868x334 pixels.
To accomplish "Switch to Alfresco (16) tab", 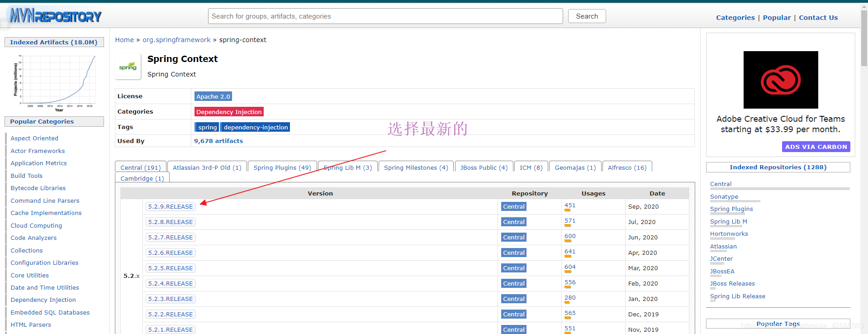I will coord(627,167).
